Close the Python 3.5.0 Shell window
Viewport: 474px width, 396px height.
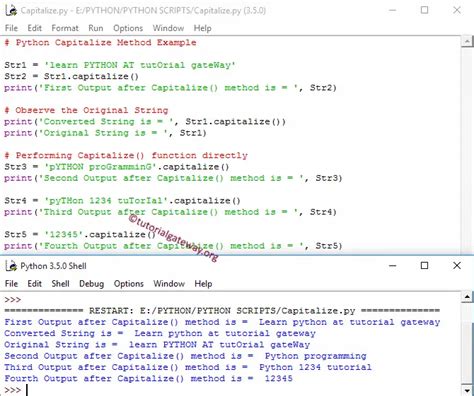pyautogui.click(x=457, y=266)
